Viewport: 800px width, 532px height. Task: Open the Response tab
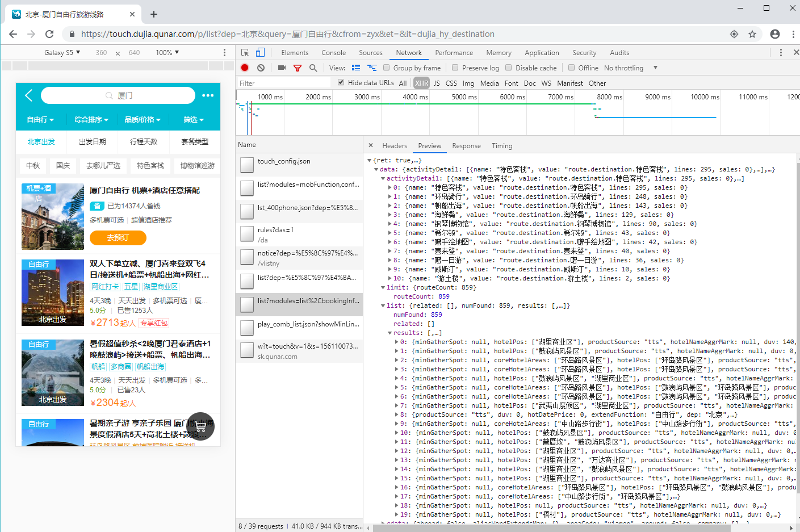tap(466, 145)
